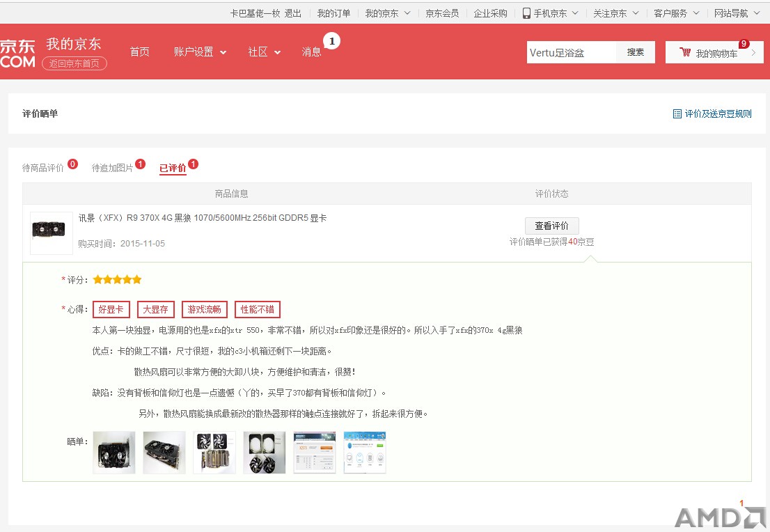Image resolution: width=770 pixels, height=532 pixels.
Task: Open the 评价及送京豆规则 link
Action: (x=718, y=114)
